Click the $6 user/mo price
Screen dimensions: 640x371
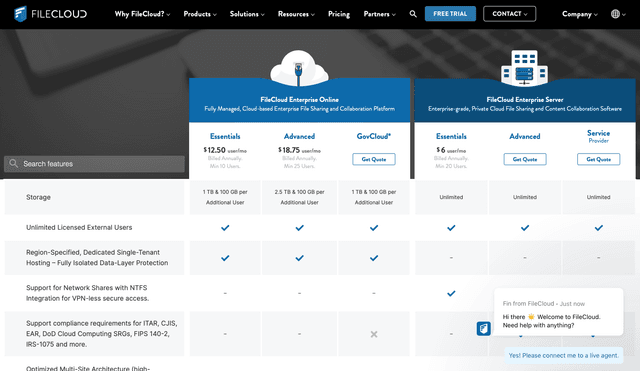pyautogui.click(x=451, y=150)
